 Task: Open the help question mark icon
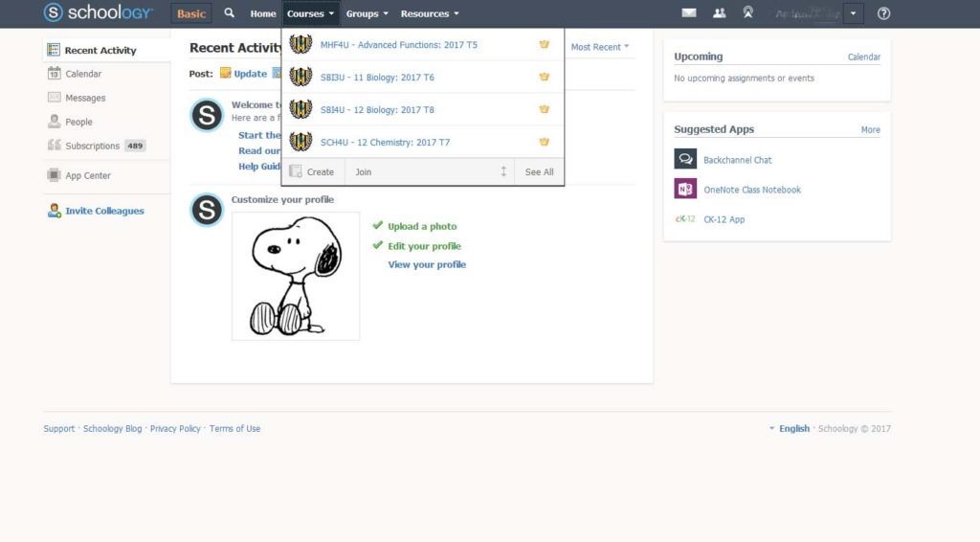[x=883, y=13]
